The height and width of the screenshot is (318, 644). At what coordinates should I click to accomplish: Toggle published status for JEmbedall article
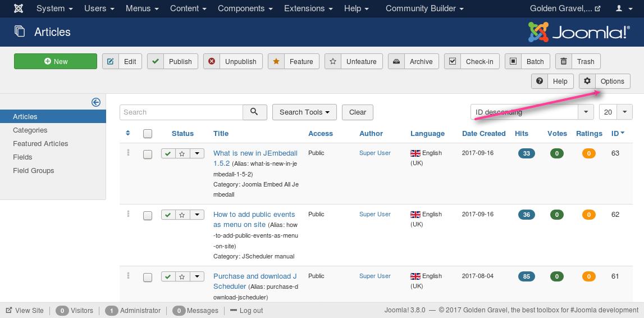168,153
